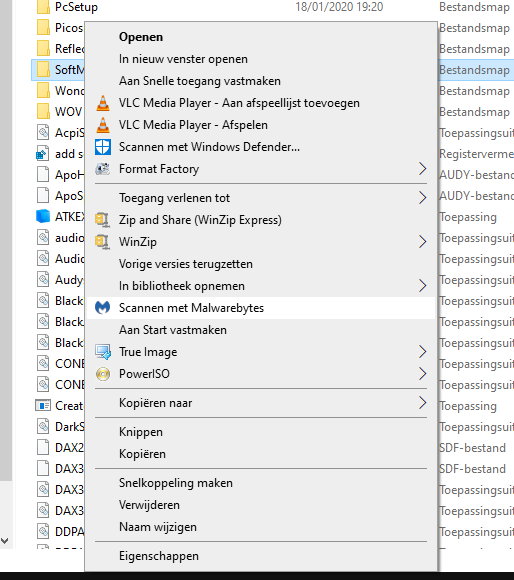Expand the WinZip submenu arrow
This screenshot has height=580, width=514.
click(423, 242)
